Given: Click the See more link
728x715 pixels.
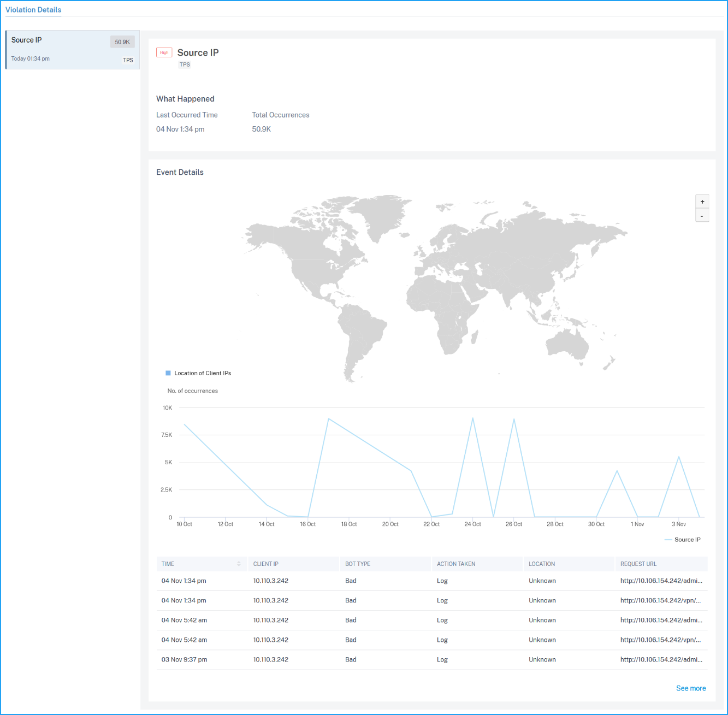Looking at the screenshot, I should coord(691,688).
